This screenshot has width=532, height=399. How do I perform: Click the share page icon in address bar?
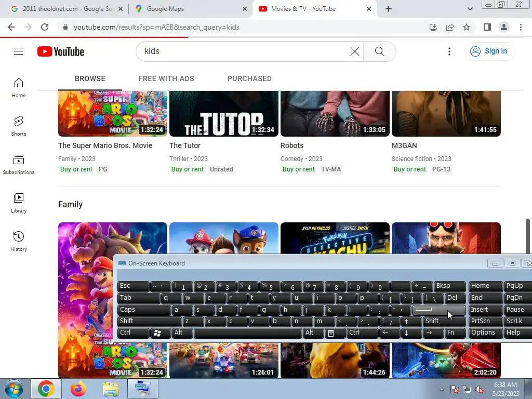[450, 27]
